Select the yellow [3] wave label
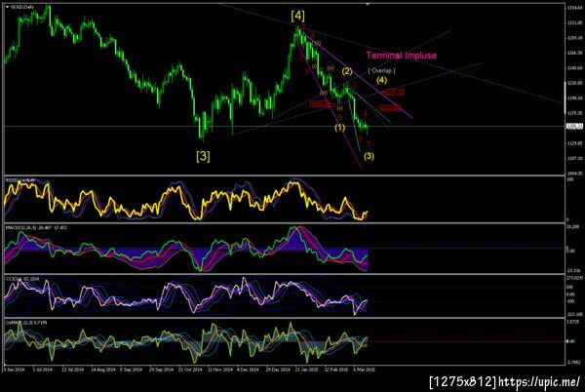The image size is (585, 392). click(203, 156)
